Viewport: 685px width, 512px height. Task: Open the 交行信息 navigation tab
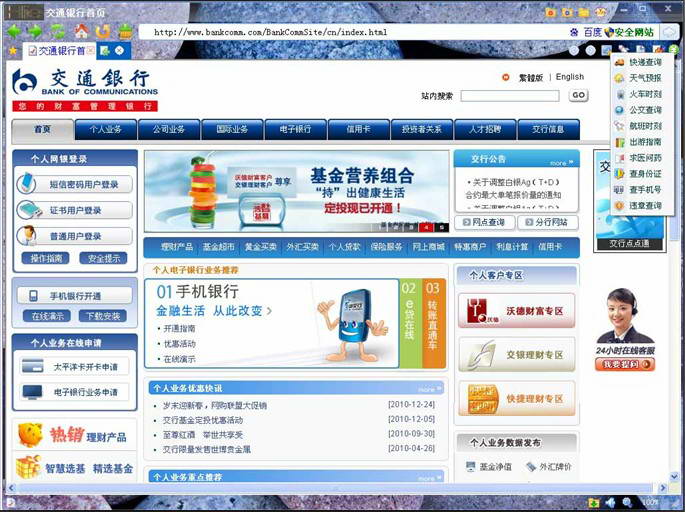point(548,130)
